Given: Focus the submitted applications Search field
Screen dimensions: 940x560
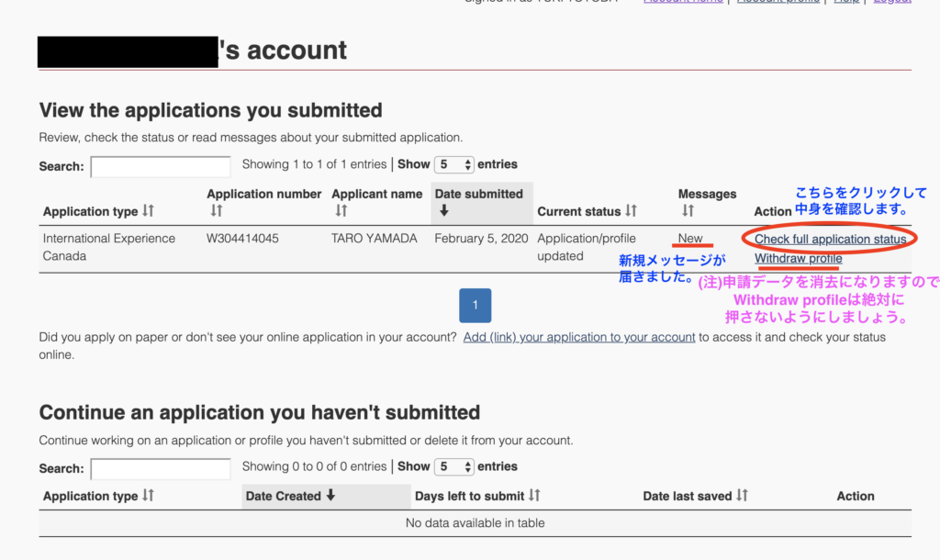Looking at the screenshot, I should coord(161,167).
